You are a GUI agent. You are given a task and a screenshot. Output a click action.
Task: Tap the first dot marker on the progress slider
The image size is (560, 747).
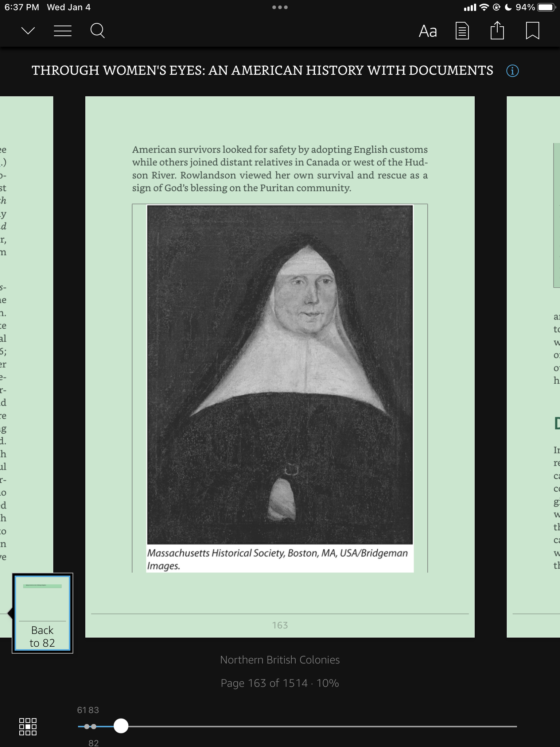point(87,726)
